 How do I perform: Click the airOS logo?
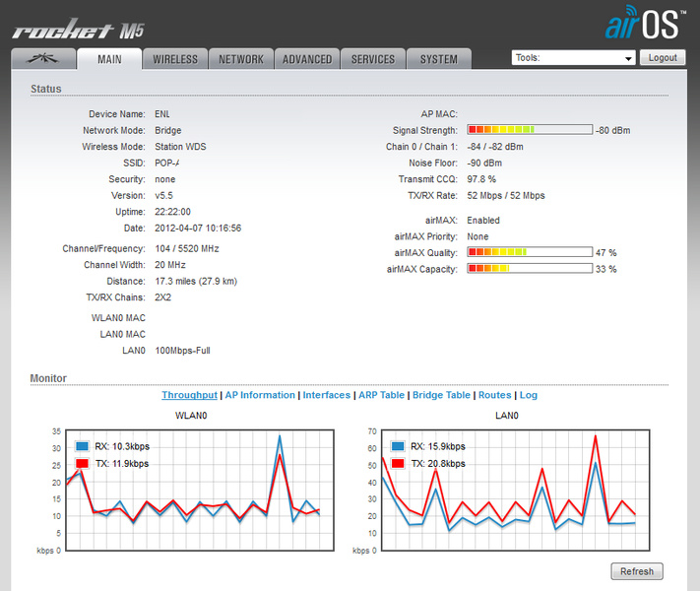(646, 23)
